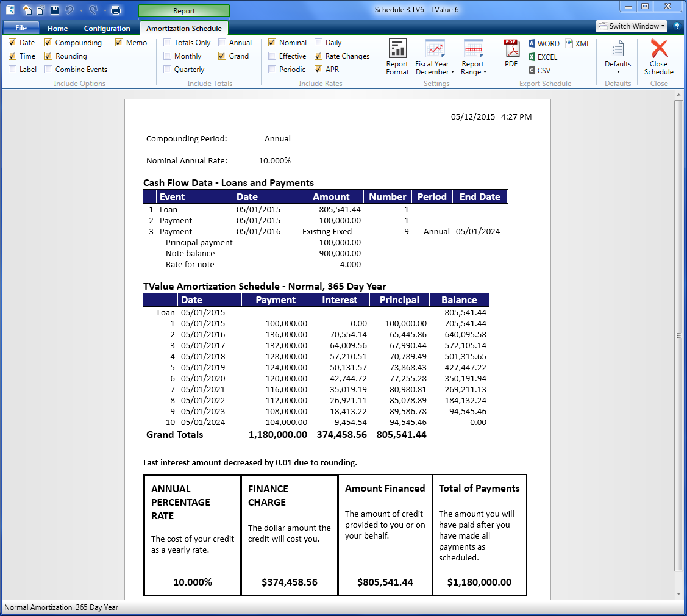Export schedule to XML
Viewport: 687px width, 616px height.
tap(578, 43)
